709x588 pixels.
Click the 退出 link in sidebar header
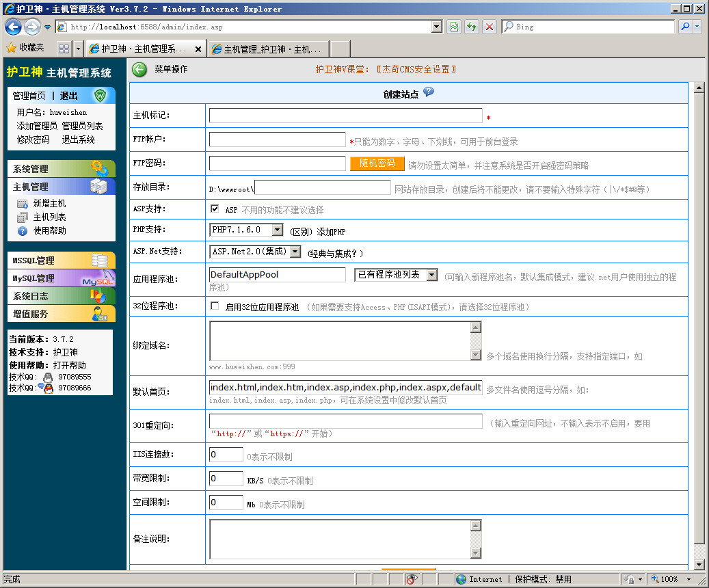[x=69, y=96]
